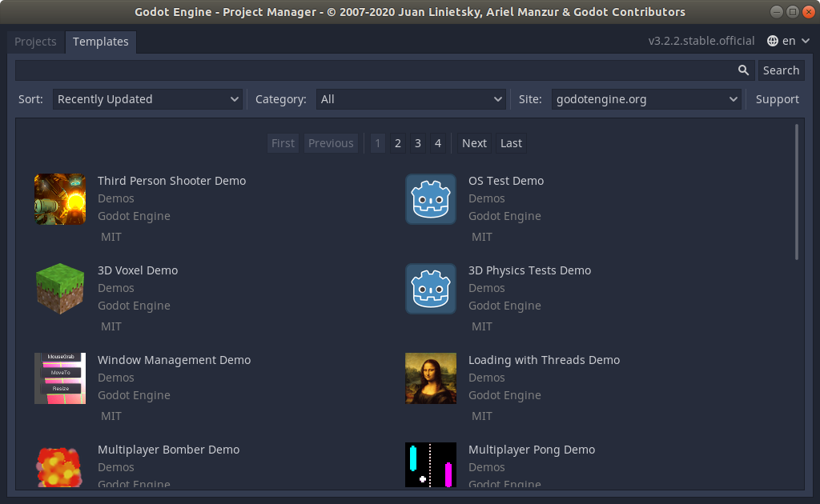
Task: Switch to the Projects tab
Action: 35,42
